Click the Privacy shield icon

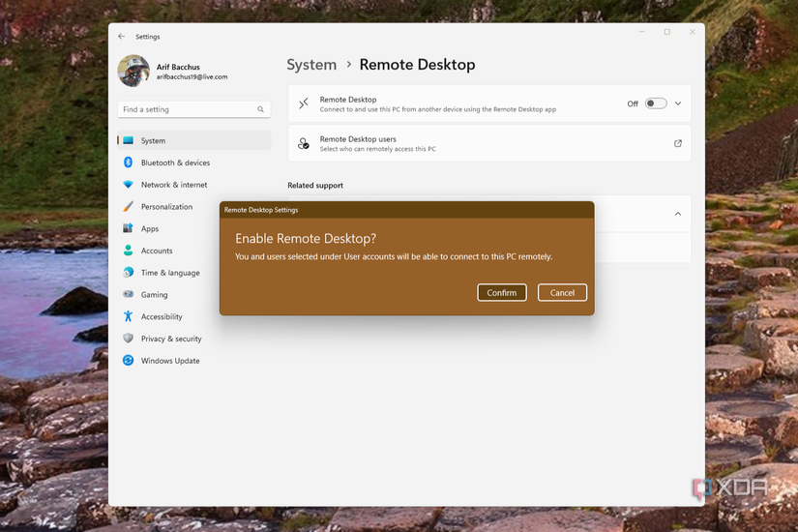129,338
